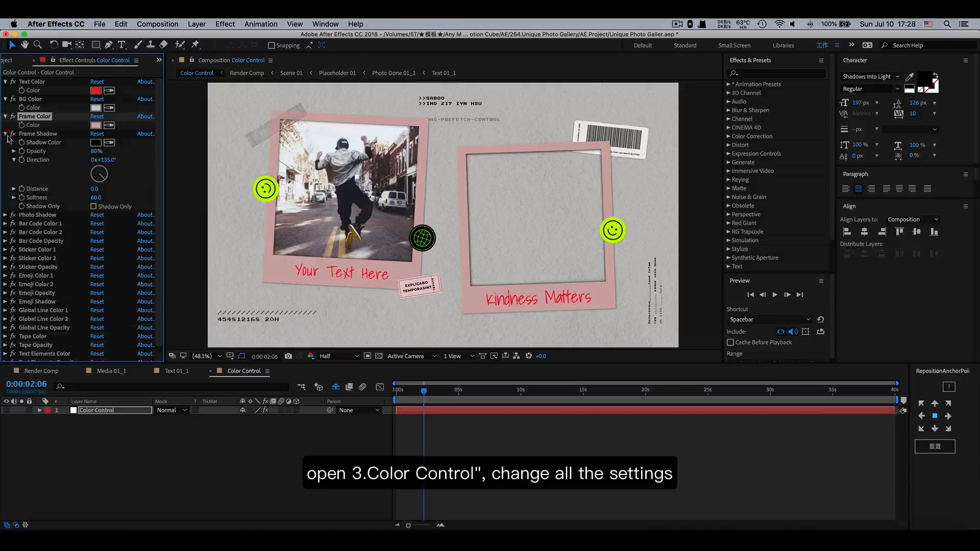Open the Animation menu
Viewport: 980px width, 551px height.
coord(259,24)
